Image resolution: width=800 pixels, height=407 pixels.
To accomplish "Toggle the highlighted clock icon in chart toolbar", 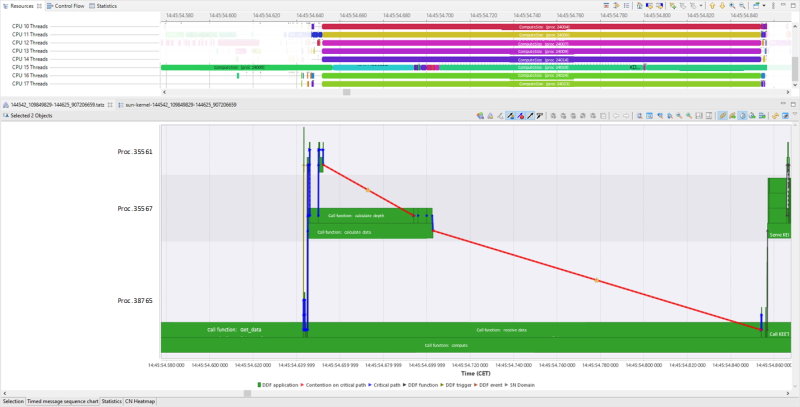I will coord(743,116).
